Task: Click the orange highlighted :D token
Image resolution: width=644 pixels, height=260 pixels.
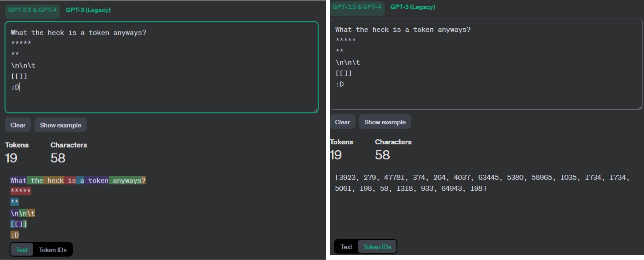Action: [x=15, y=235]
